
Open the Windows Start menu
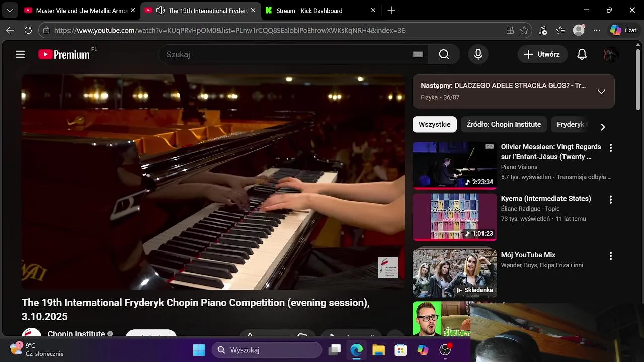pos(199,350)
